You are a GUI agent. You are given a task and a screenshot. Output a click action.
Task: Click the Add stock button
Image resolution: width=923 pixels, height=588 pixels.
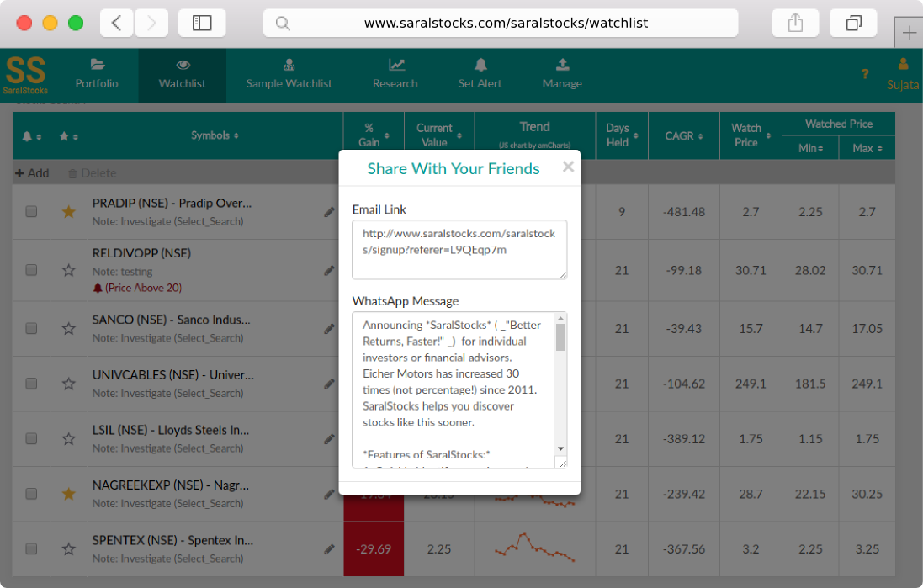[x=32, y=173]
